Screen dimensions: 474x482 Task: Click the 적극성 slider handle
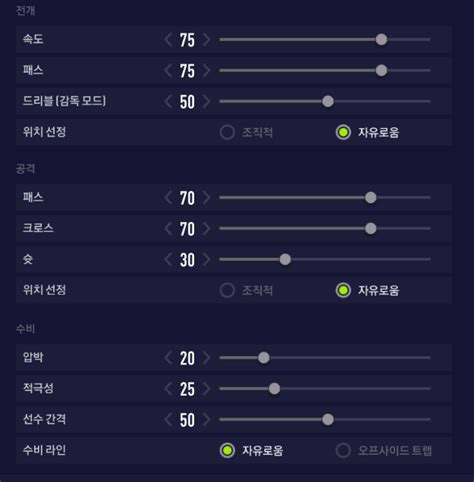274,389
